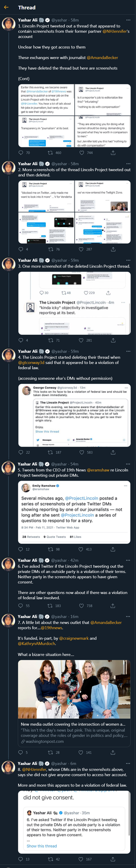Viewport: 136px width, 868px height.
Task: Share tweet 7 about 19th News
Action: [113, 752]
